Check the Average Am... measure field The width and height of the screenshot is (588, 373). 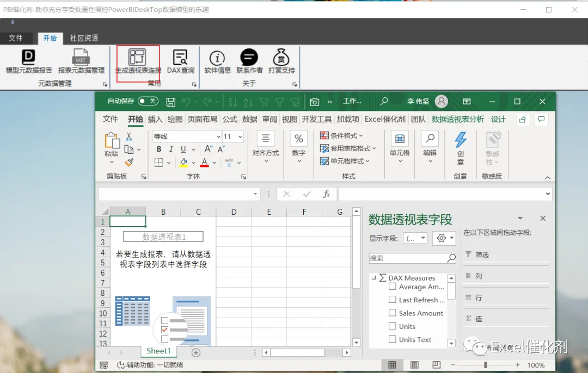[392, 287]
